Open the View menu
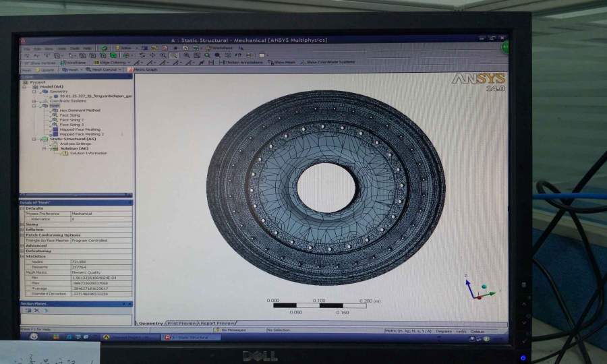This screenshot has height=364, width=607. 49,49
